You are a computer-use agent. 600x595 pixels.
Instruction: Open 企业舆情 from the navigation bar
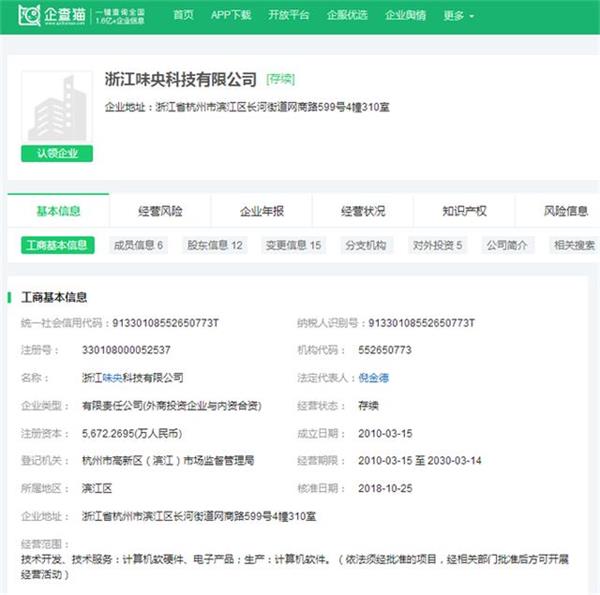pyautogui.click(x=405, y=16)
